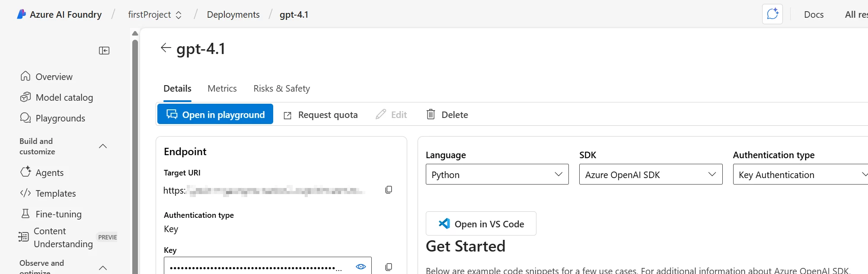
Task: Switch to the Risks & Safety tab
Action: pos(282,89)
